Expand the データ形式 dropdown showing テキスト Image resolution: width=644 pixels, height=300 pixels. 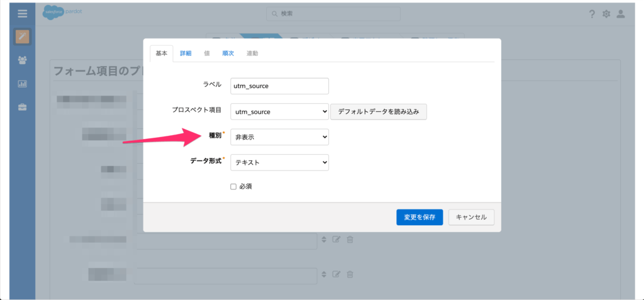[279, 162]
